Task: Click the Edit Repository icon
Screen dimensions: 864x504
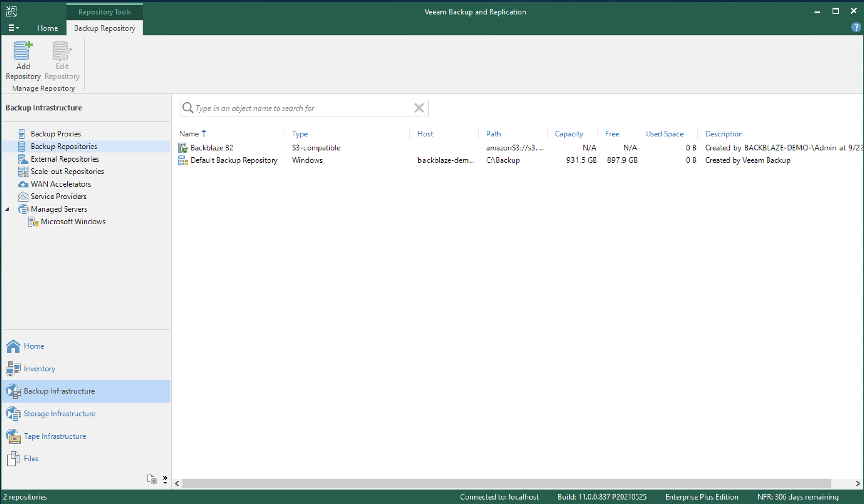Action: 62,50
